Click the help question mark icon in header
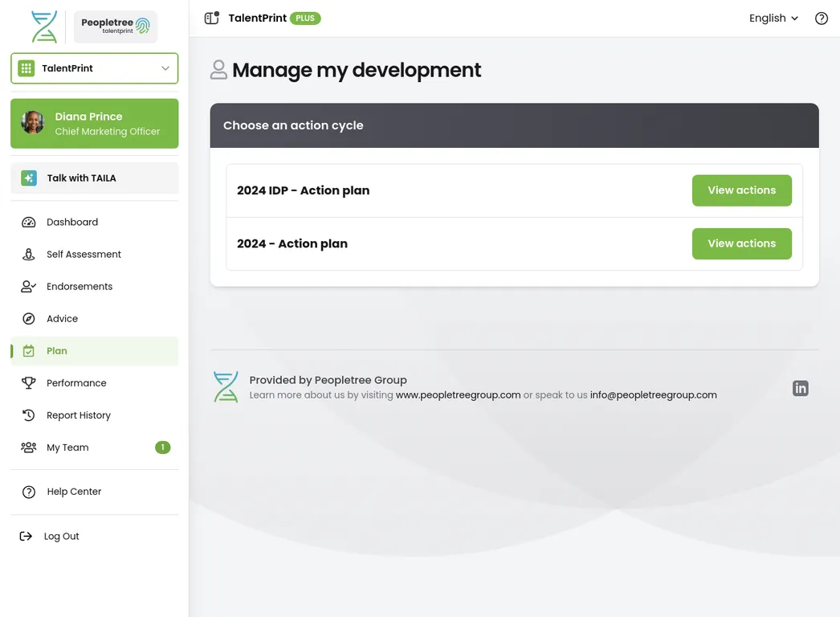 pos(822,18)
